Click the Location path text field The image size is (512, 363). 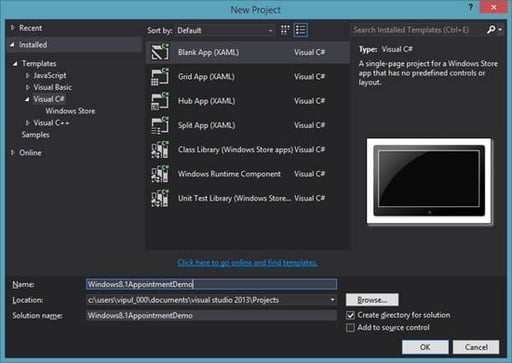click(207, 300)
